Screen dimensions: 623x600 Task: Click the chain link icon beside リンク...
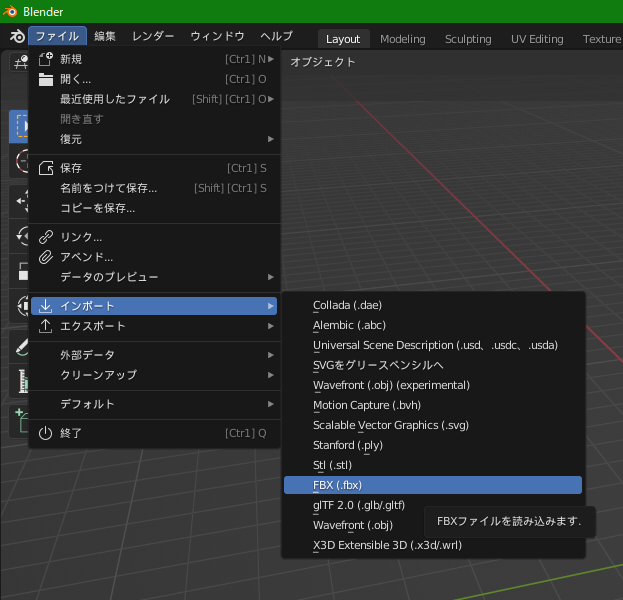tap(46, 237)
